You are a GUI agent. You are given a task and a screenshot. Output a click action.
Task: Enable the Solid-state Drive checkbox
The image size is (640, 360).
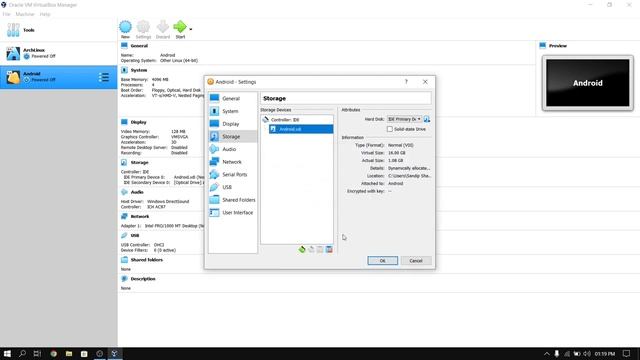coord(390,129)
